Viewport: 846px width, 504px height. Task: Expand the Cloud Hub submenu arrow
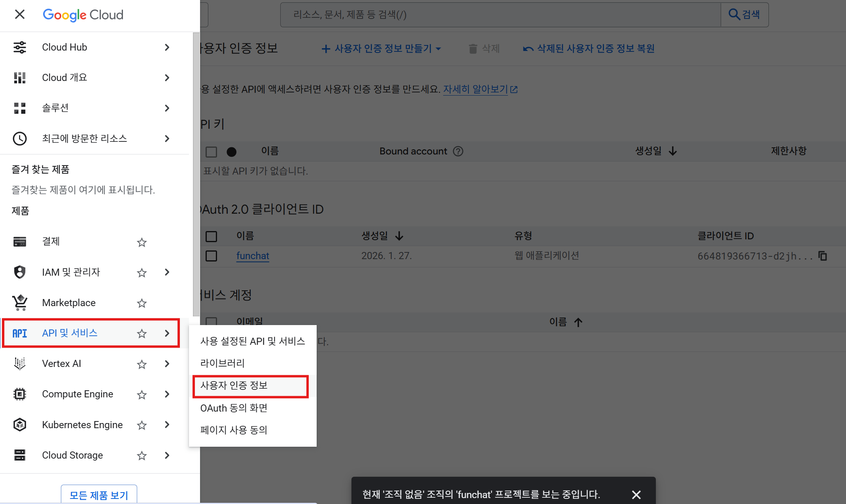click(167, 47)
